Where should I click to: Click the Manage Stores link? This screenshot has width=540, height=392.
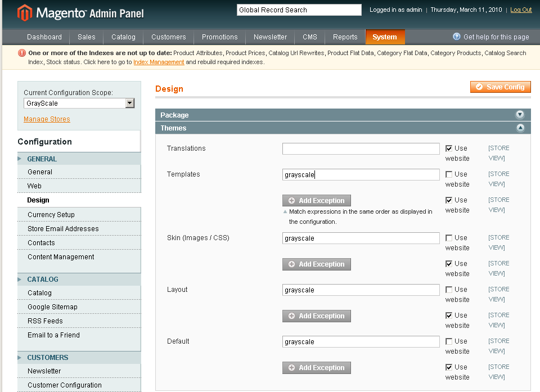tap(47, 119)
